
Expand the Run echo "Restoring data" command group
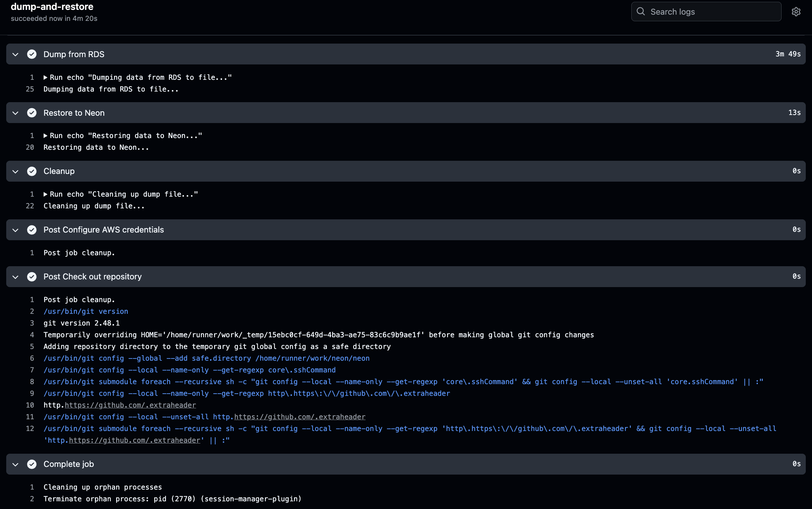[x=45, y=135]
